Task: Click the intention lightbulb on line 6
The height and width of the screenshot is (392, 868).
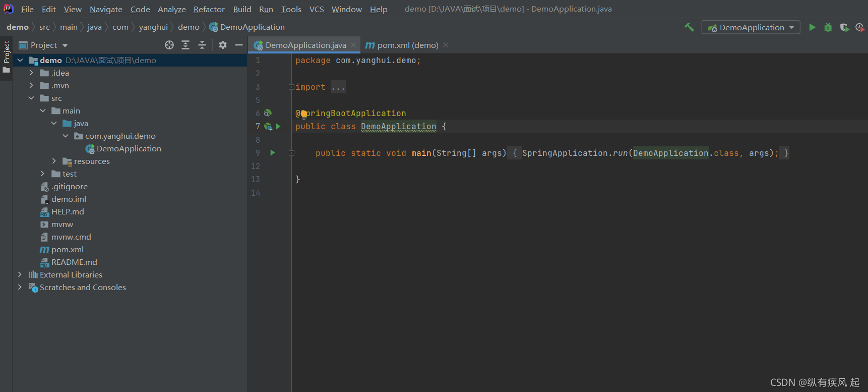Action: tap(304, 114)
